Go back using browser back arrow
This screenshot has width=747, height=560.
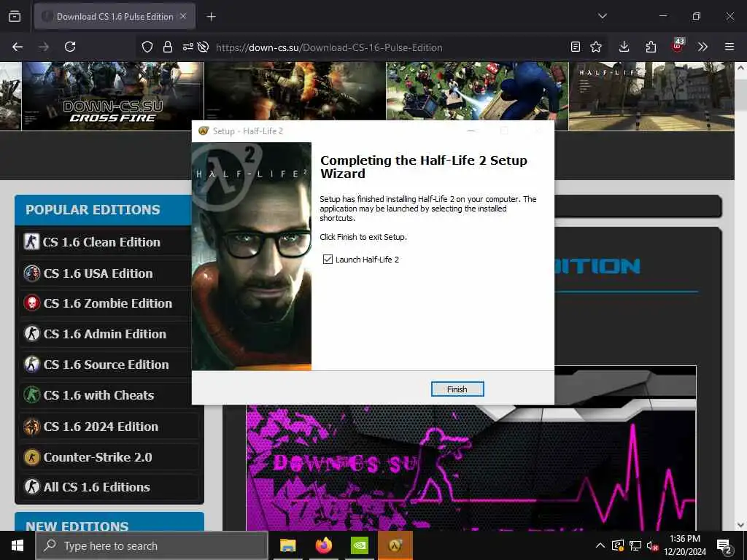[x=18, y=47]
